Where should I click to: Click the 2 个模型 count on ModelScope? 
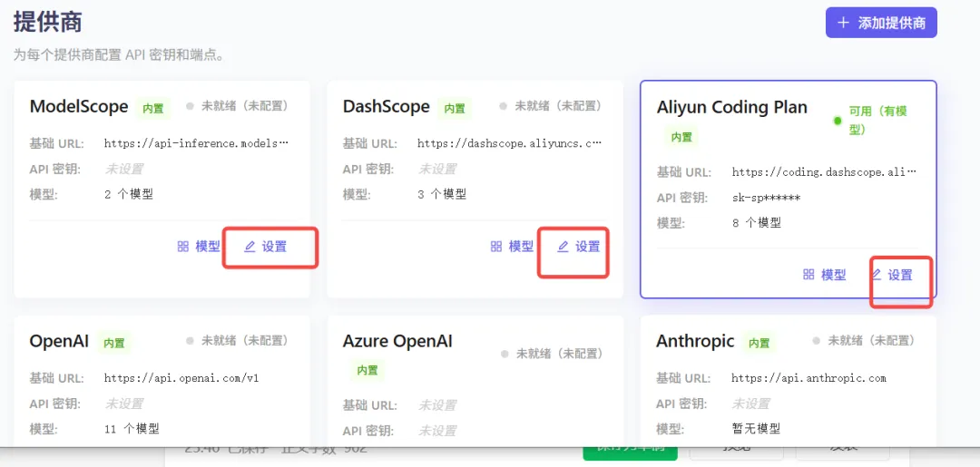(x=129, y=194)
